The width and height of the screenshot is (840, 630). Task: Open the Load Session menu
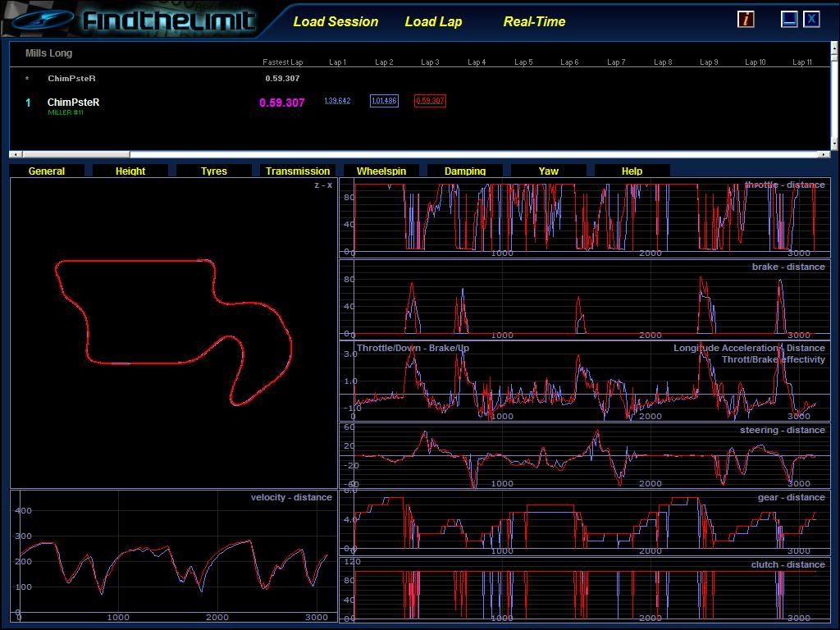(336, 22)
